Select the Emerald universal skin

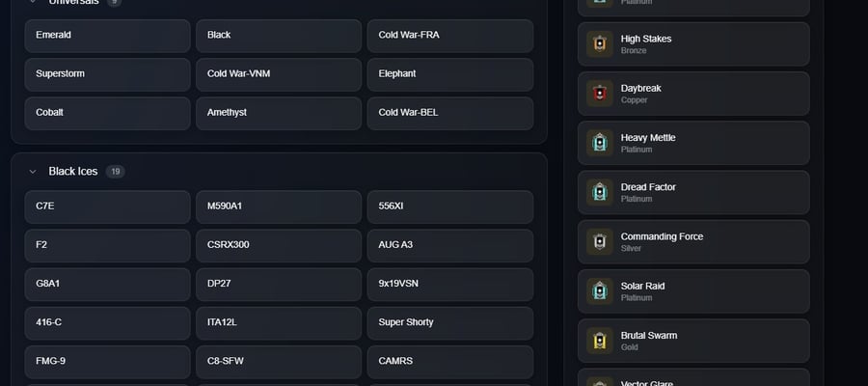pyautogui.click(x=107, y=36)
